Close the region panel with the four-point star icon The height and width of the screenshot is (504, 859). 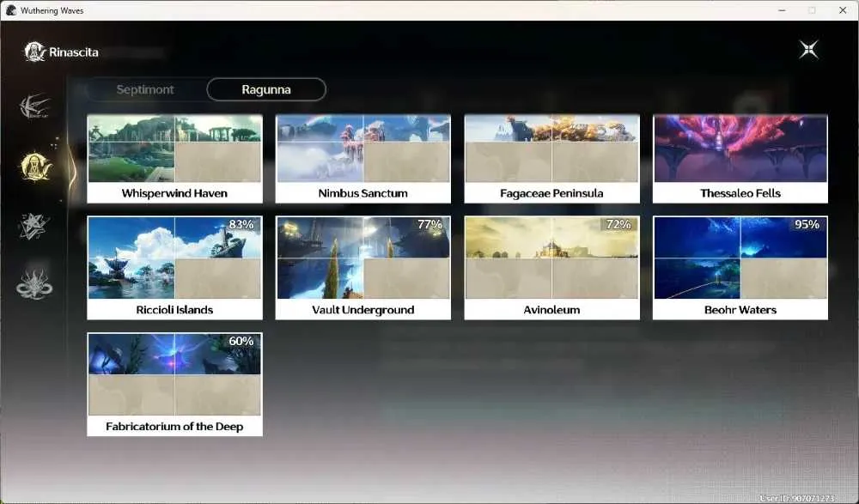[x=808, y=50]
